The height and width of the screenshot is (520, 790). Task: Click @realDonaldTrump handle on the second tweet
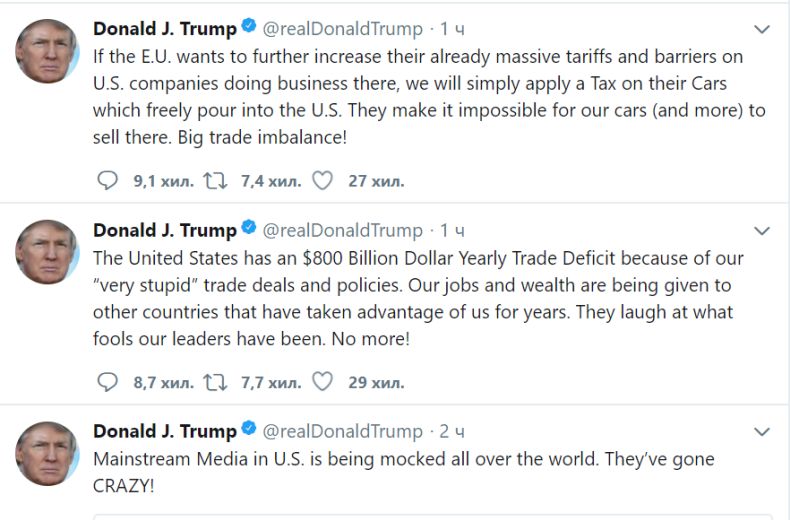[342, 231]
